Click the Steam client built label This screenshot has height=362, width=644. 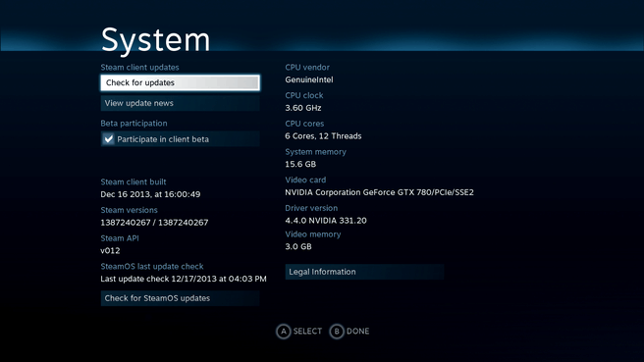(x=134, y=181)
